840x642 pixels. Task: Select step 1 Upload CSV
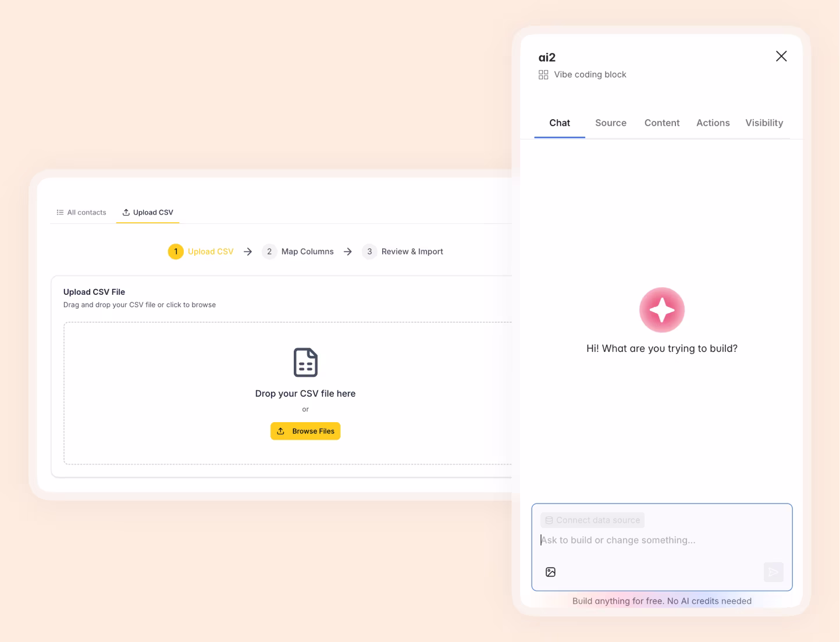point(201,251)
